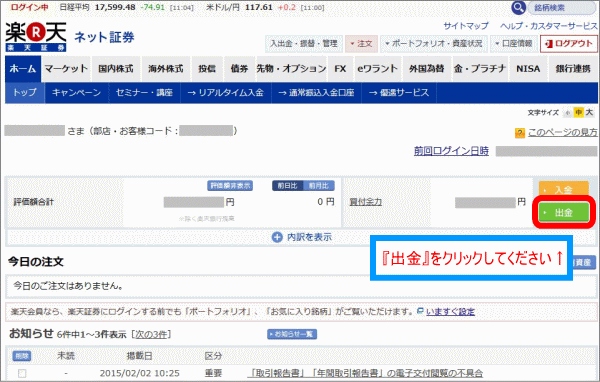The width and height of the screenshot is (600, 382).
Task: Select the 海外株式 tab
Action: (166, 69)
